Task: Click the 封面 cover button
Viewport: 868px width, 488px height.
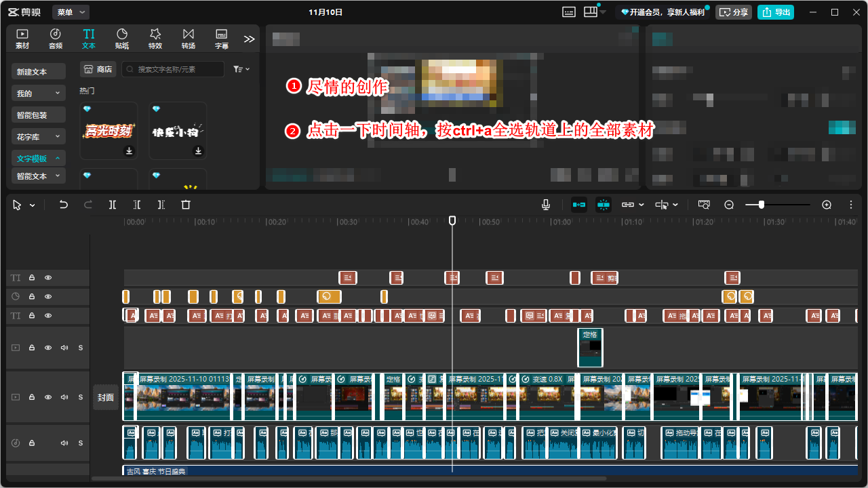Action: click(x=106, y=398)
